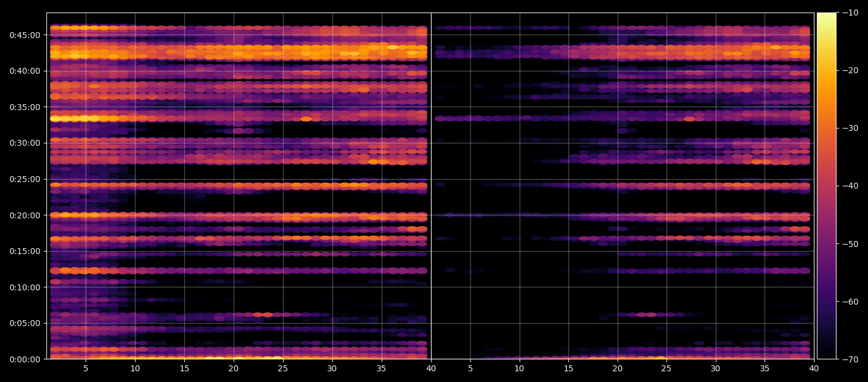This screenshot has width=868, height=382.
Task: Click x-axis label 40 between the two panels
Action: click(431, 369)
